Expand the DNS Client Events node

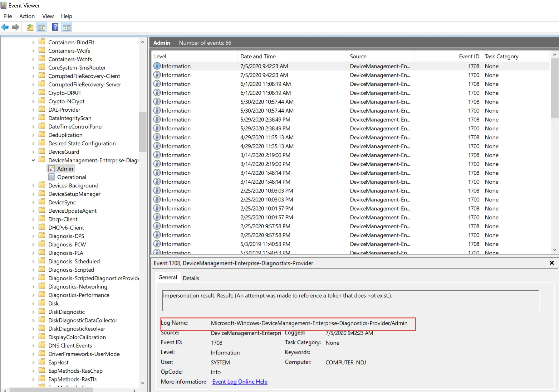(33, 346)
